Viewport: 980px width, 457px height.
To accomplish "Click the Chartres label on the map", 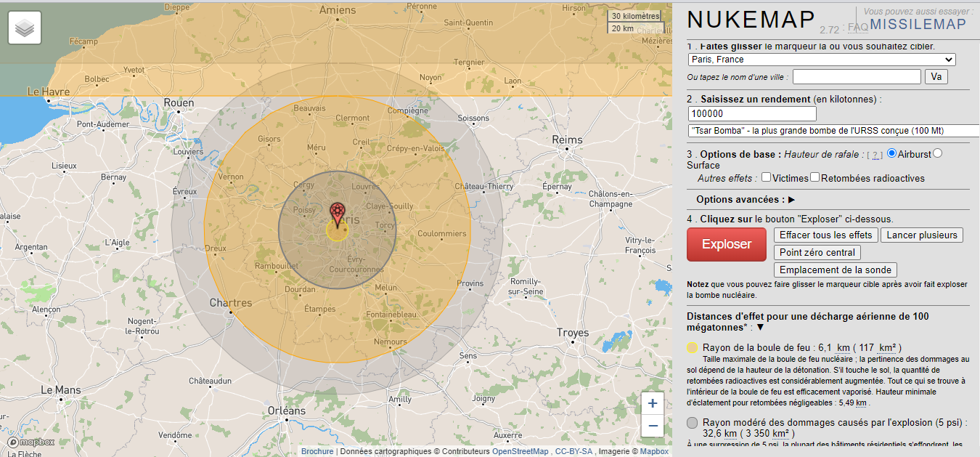I will [231, 303].
